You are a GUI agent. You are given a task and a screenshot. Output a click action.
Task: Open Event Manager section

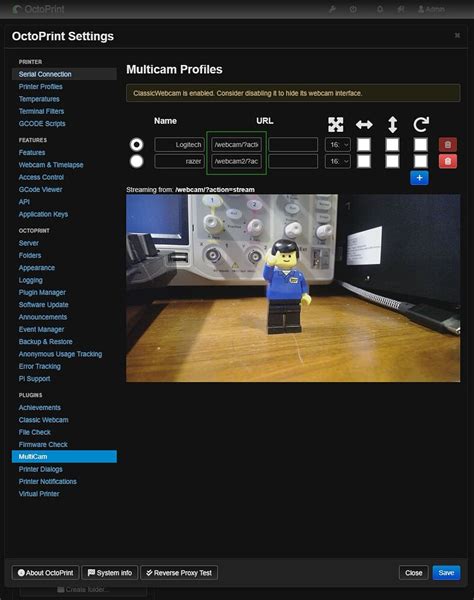coord(41,329)
